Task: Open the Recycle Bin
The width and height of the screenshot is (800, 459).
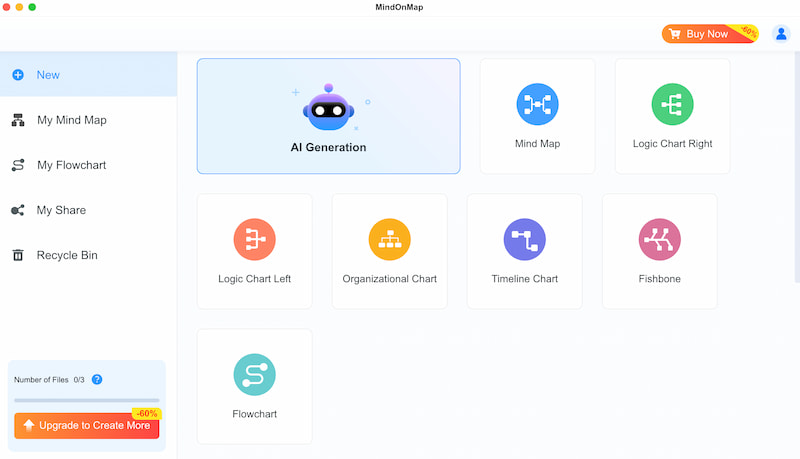Action: coord(67,255)
